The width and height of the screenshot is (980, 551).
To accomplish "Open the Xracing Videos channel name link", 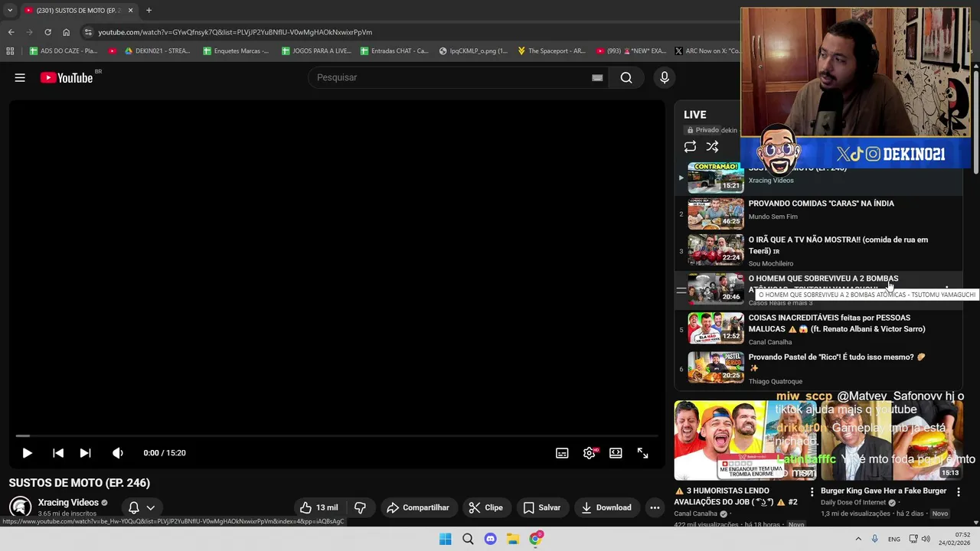I will 68,503.
